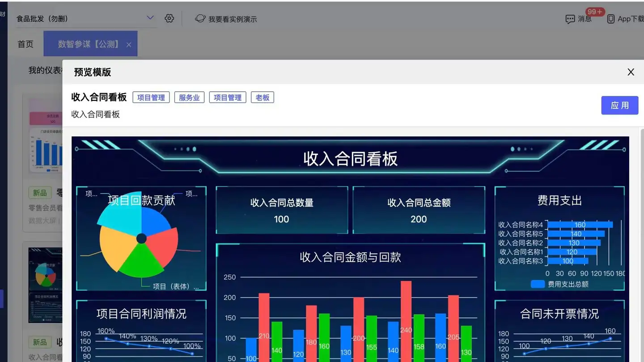Click the green bar labeled 155
This screenshot has width=644, height=362.
tap(372, 339)
